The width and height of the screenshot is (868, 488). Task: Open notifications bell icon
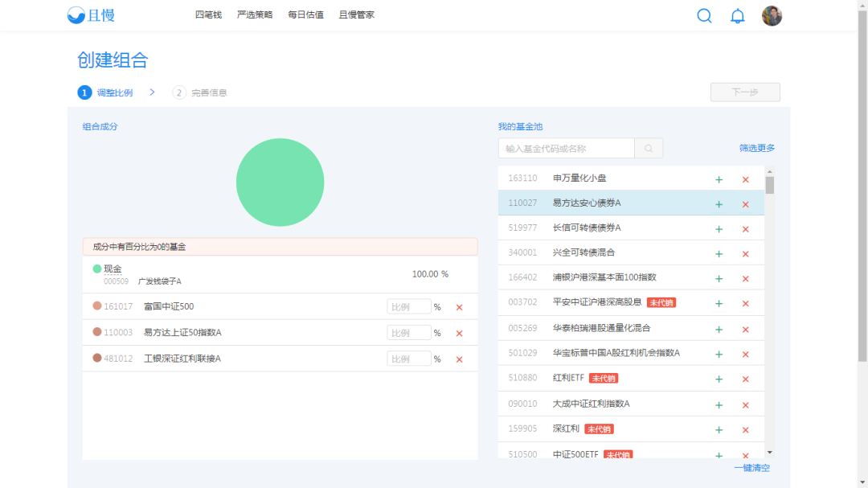click(737, 16)
